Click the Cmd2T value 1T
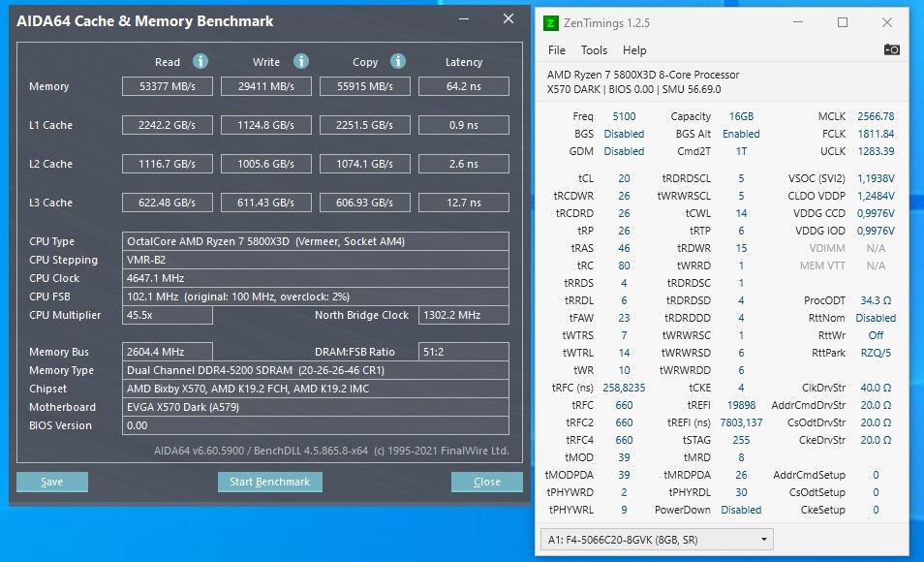Image resolution: width=924 pixels, height=562 pixels. 741,151
